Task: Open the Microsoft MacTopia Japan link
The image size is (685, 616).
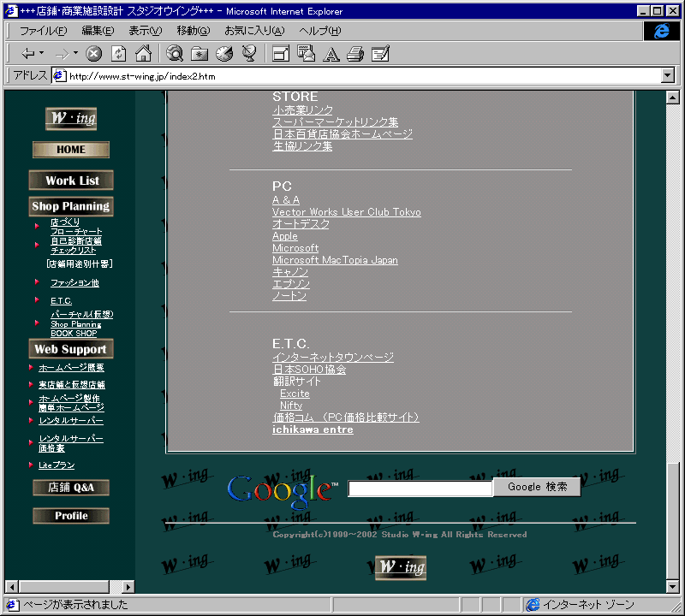Action: (x=335, y=260)
